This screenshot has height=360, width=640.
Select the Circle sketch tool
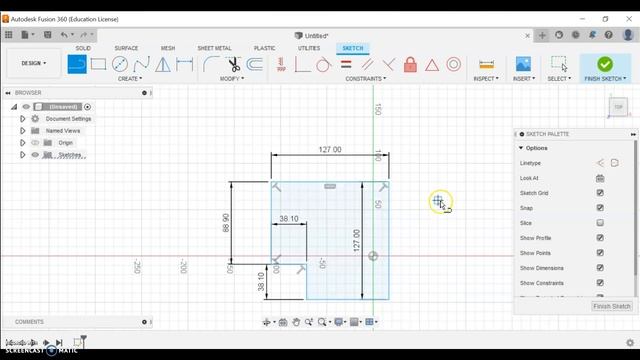(x=120, y=64)
